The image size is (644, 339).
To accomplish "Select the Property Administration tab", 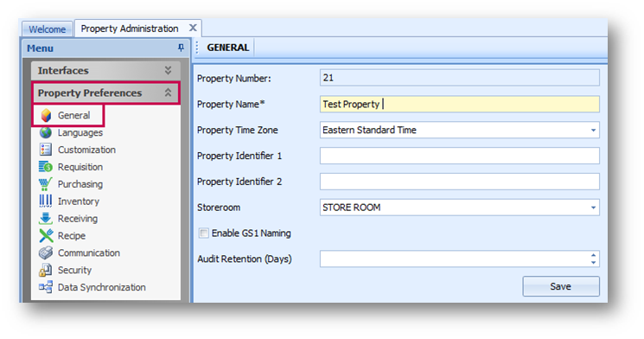I will 130,29.
